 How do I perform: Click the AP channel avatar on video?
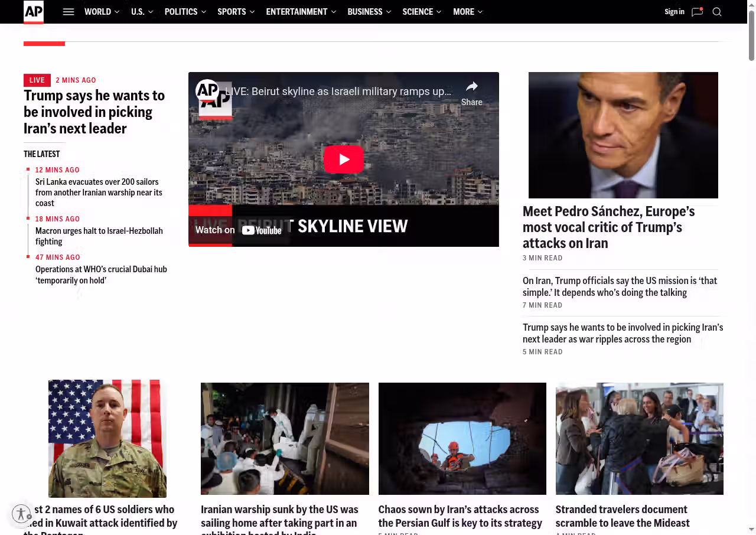(x=207, y=90)
